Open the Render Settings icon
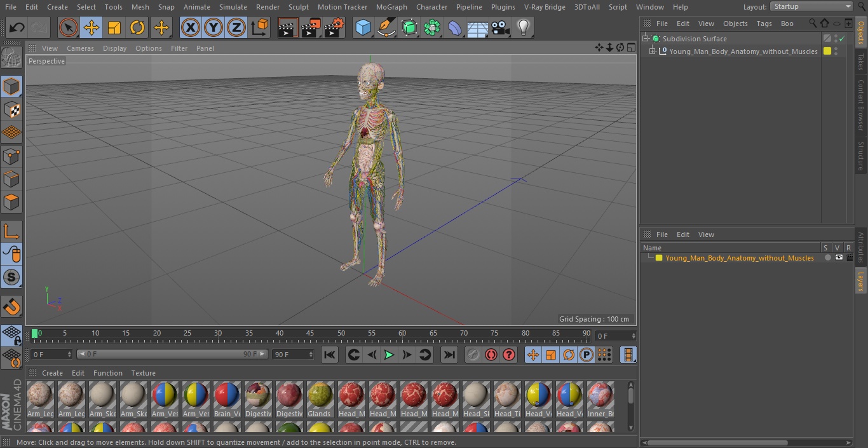This screenshot has height=448, width=868. tap(334, 27)
